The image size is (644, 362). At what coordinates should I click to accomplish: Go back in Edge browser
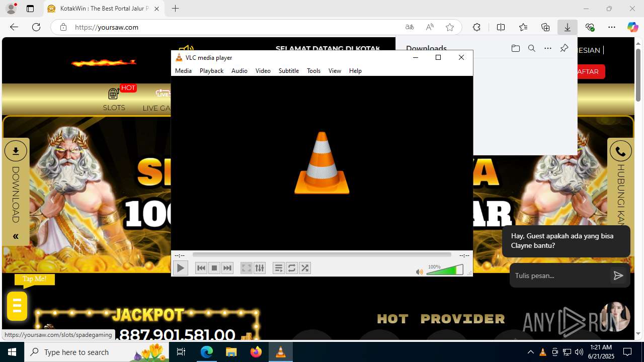click(14, 27)
